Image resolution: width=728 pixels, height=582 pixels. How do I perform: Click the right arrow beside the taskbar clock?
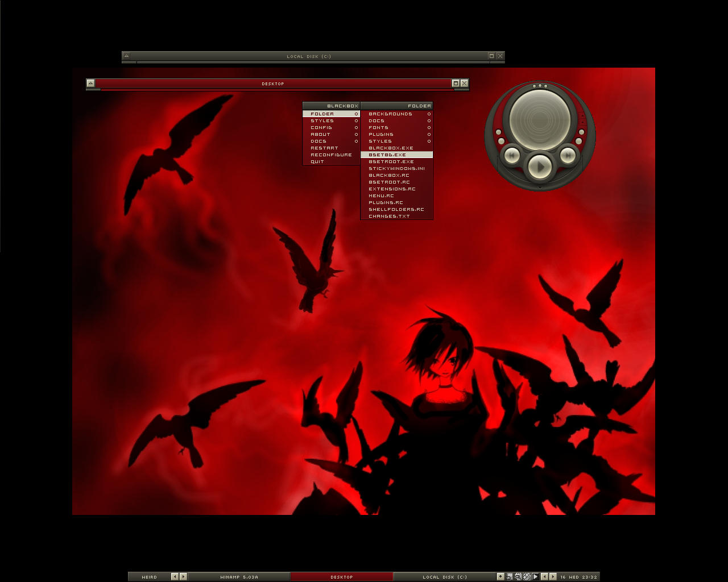[553, 576]
